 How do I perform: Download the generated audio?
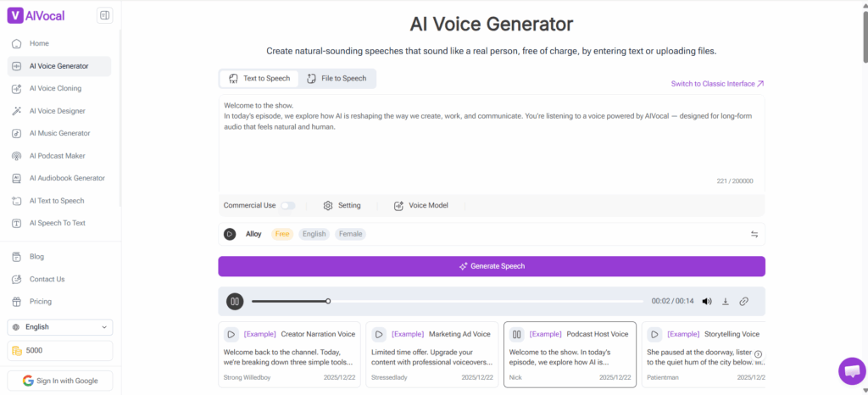click(726, 302)
